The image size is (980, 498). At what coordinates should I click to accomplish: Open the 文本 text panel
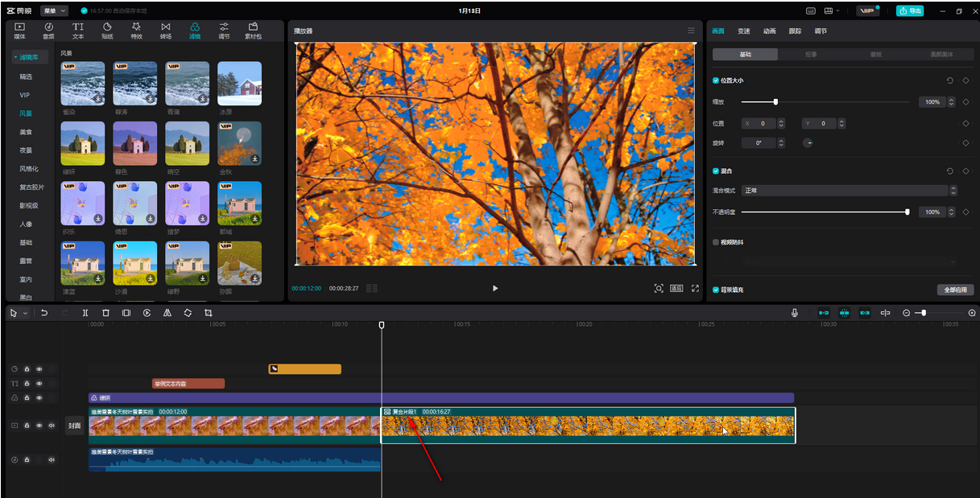78,31
